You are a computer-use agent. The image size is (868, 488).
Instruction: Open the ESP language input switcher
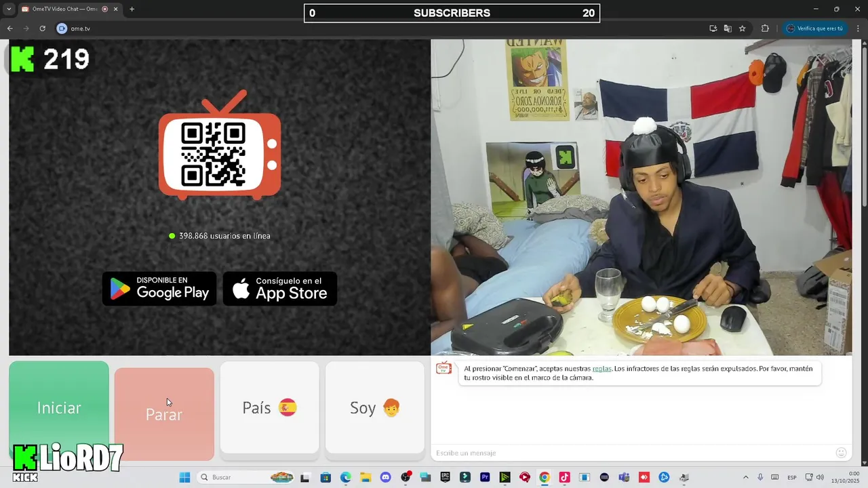pyautogui.click(x=791, y=477)
